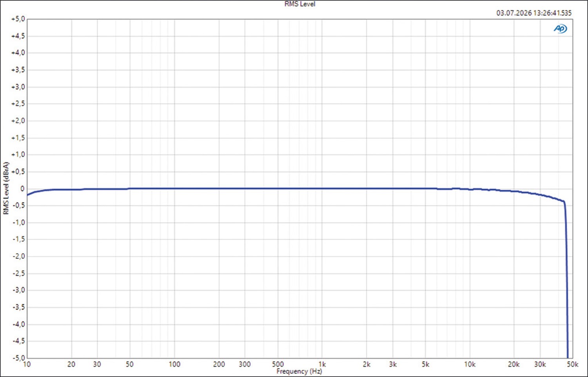Click the 10 Hz tick label
Viewport: 588px width, 377px height.
27,364
